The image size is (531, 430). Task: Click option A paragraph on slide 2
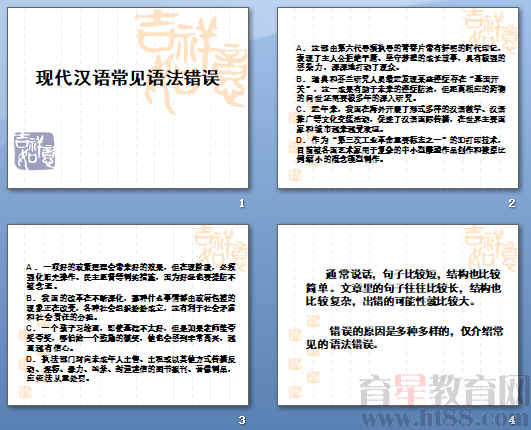[401, 58]
